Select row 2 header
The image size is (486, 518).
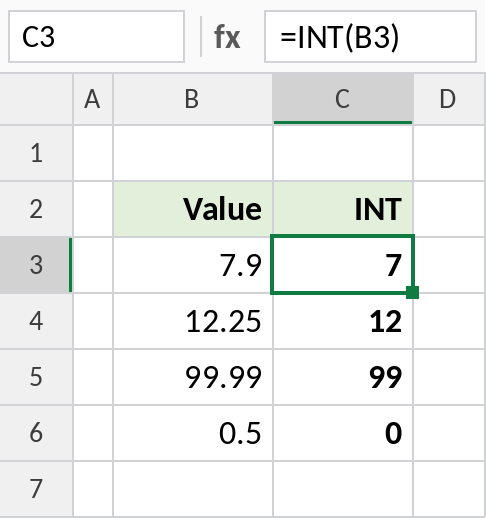(36, 209)
